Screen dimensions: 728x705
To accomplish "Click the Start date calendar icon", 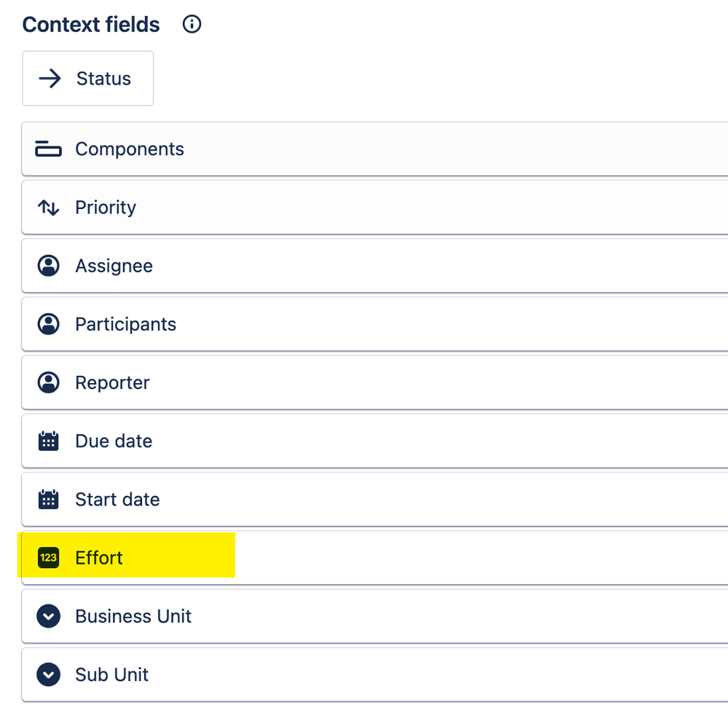I will (x=48, y=500).
